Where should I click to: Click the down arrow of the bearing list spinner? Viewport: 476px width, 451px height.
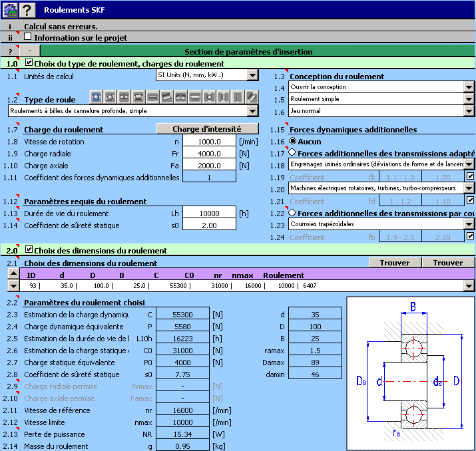pos(13,285)
